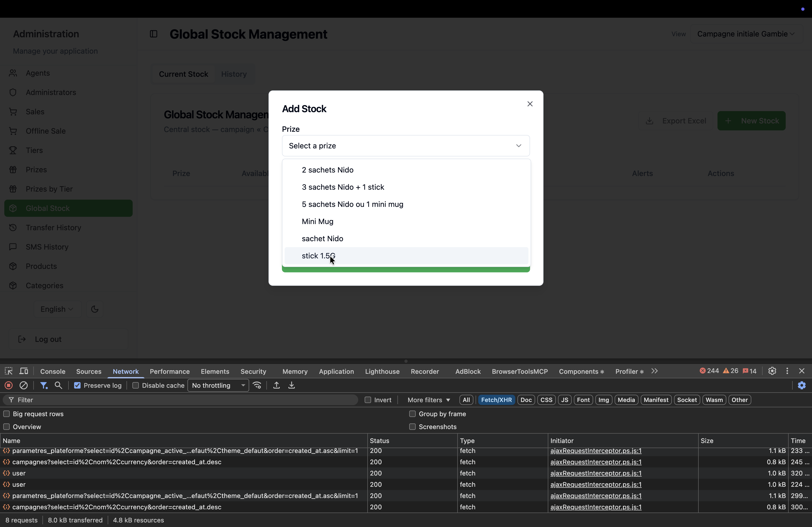Check the Big request rows option
The height and width of the screenshot is (527, 812).
[x=6, y=414]
